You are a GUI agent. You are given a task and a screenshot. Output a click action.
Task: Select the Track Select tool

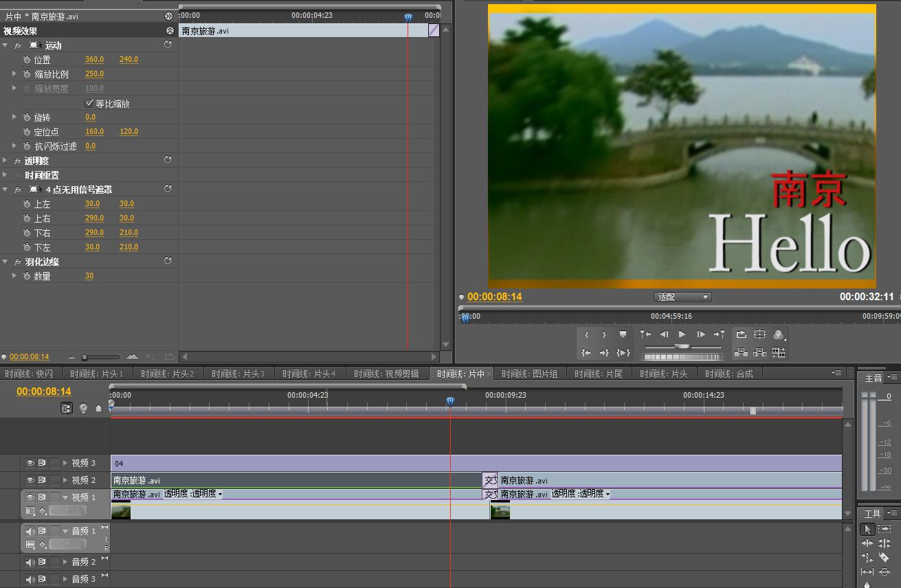(x=884, y=529)
